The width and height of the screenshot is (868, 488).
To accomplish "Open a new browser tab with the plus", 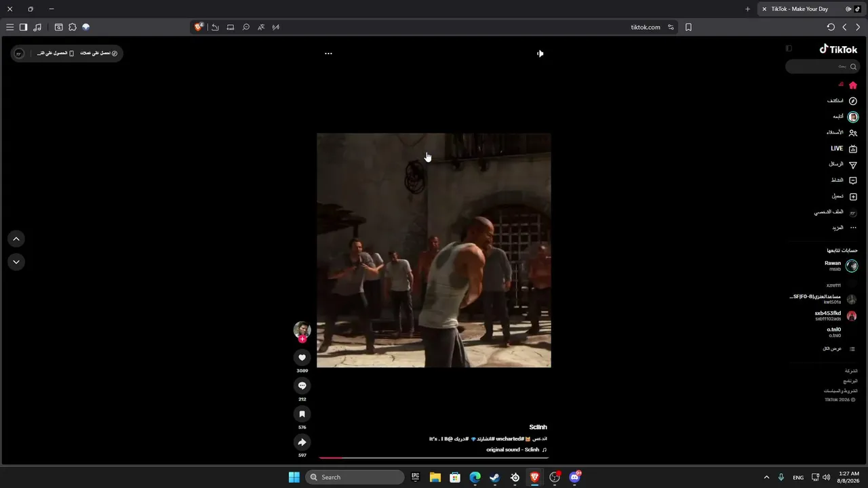I will click(x=747, y=9).
